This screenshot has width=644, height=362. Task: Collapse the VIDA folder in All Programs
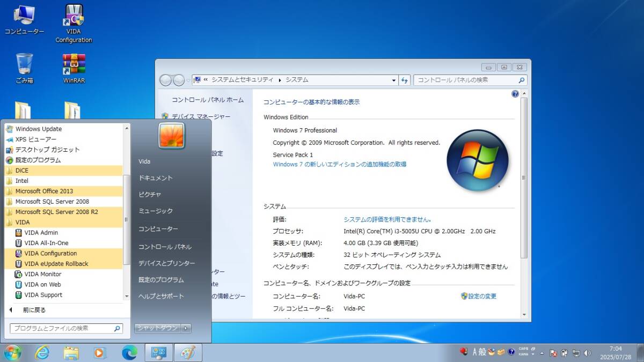64,222
